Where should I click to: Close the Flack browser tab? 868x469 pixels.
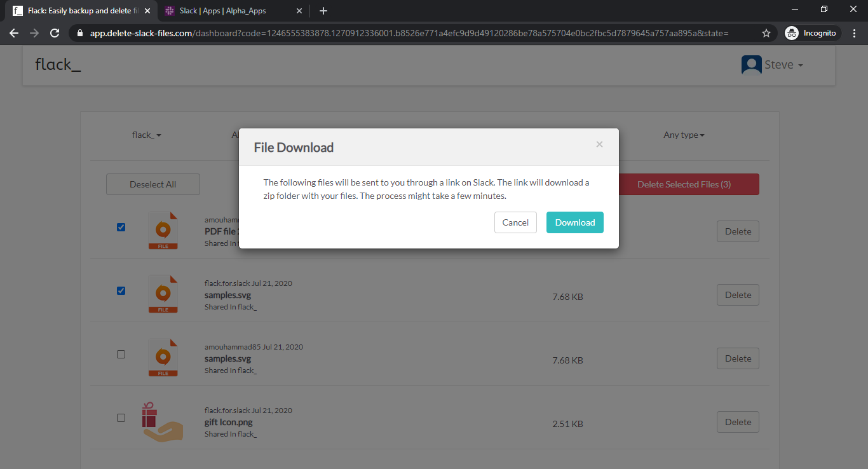(147, 11)
